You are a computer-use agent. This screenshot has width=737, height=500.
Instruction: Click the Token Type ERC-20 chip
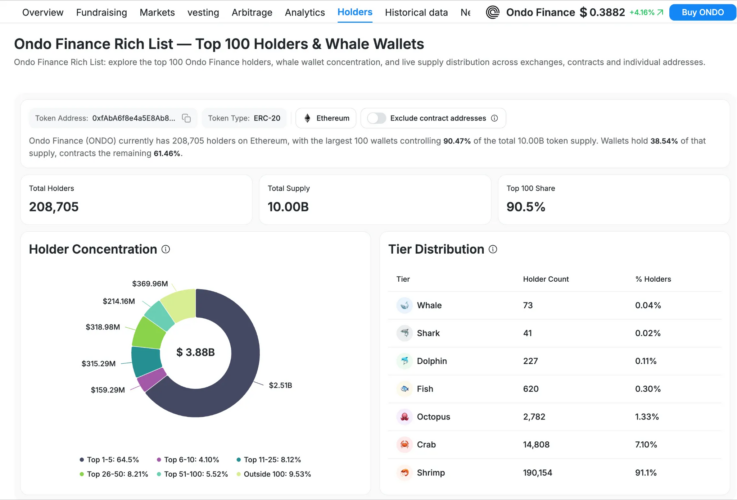[244, 118]
